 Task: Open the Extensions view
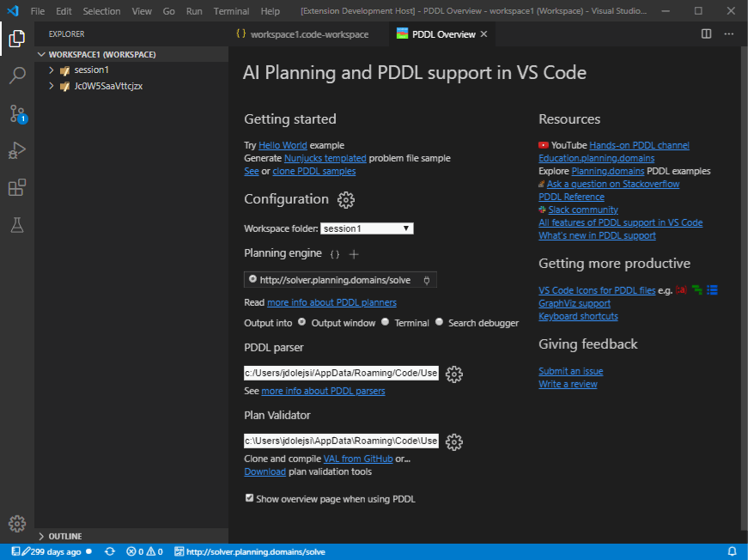coord(17,187)
